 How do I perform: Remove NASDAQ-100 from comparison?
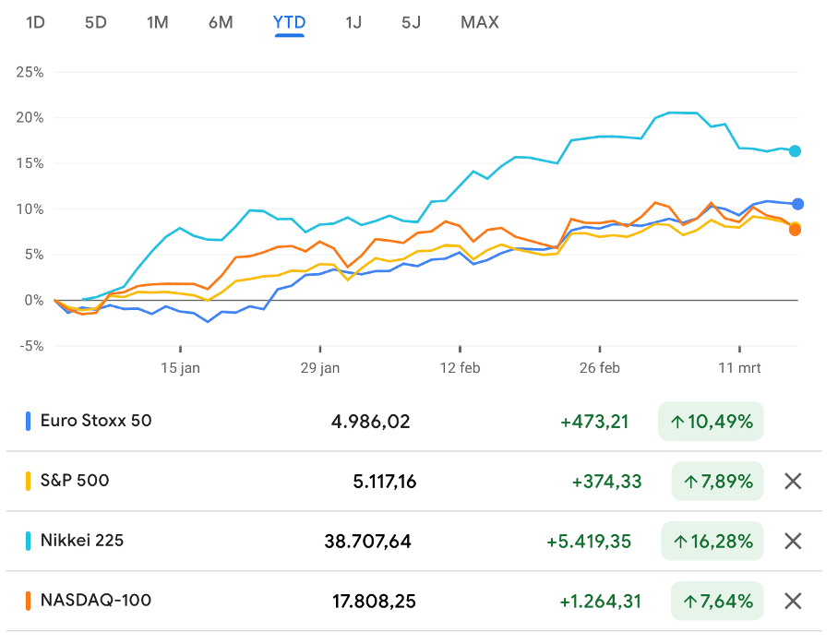pos(793,601)
